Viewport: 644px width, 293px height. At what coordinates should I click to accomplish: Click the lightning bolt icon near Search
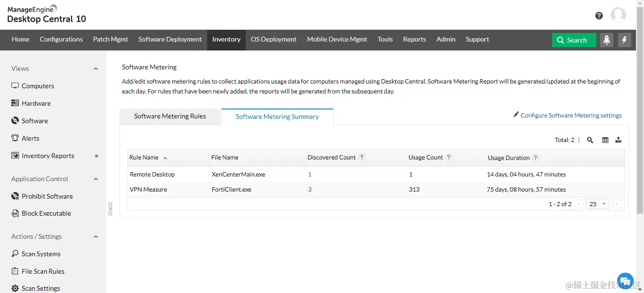point(625,40)
